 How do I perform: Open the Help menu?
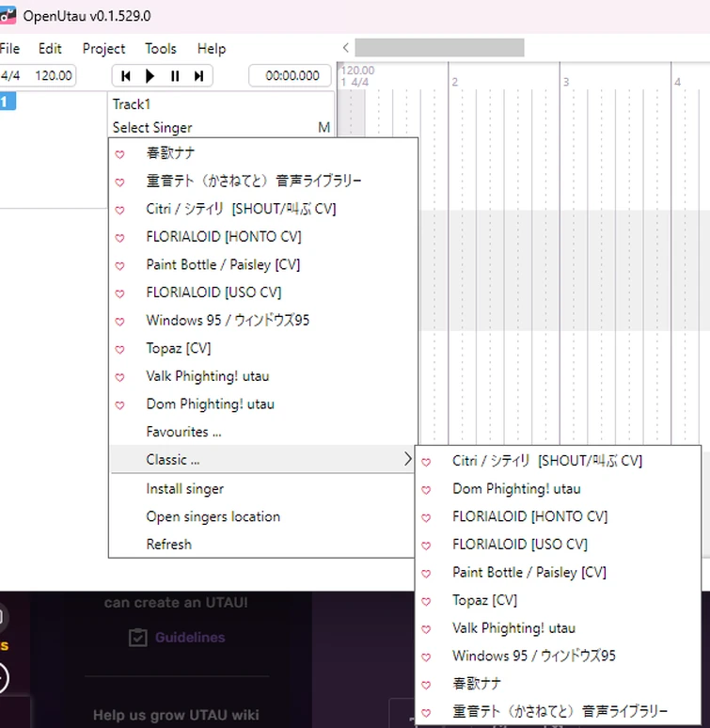coord(212,48)
